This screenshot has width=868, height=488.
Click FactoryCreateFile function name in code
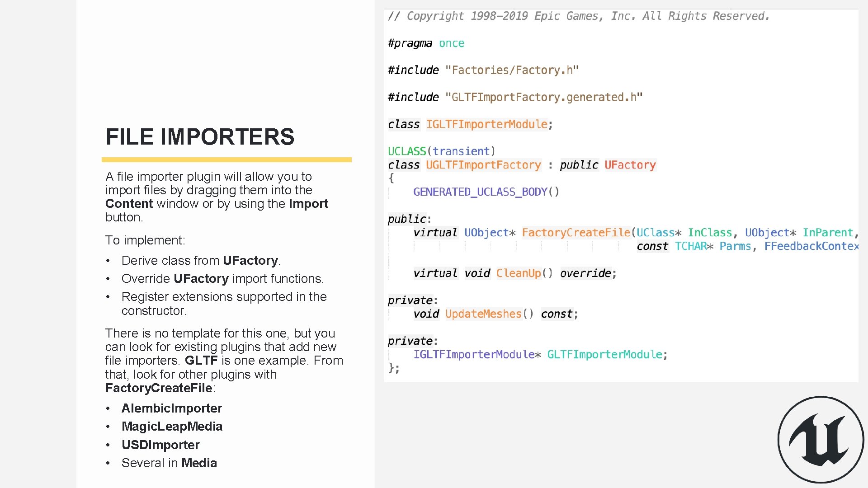576,232
